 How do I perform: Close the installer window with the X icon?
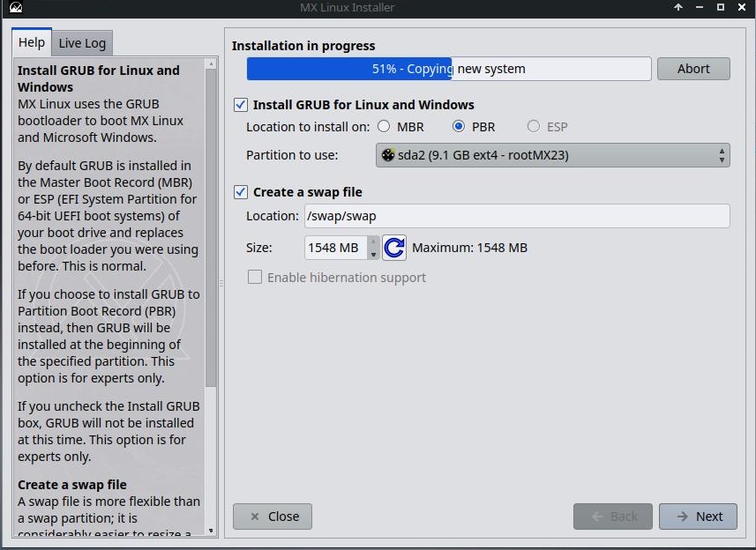coord(742,7)
